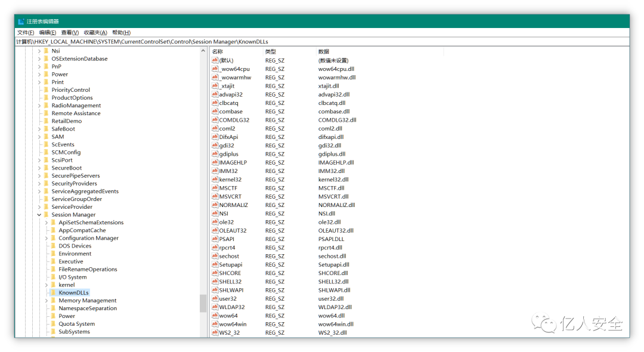This screenshot has width=644, height=352.
Task: Open the 文件(F) menu
Action: [26, 33]
